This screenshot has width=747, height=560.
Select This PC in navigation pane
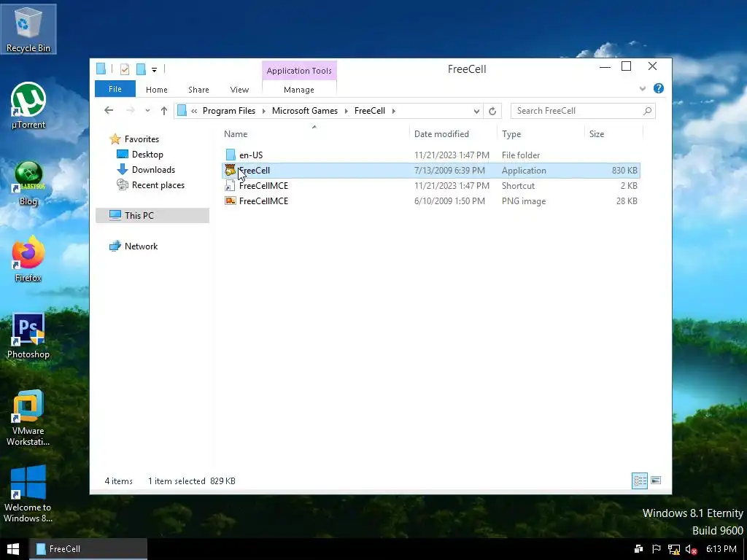coord(152,215)
